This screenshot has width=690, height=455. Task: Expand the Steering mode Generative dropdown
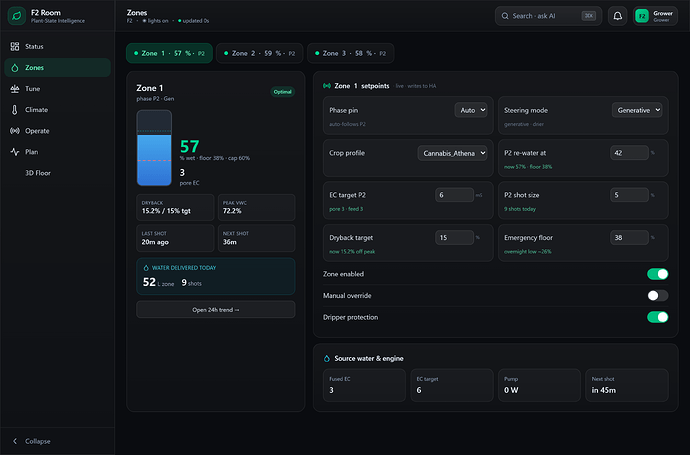[x=637, y=110]
